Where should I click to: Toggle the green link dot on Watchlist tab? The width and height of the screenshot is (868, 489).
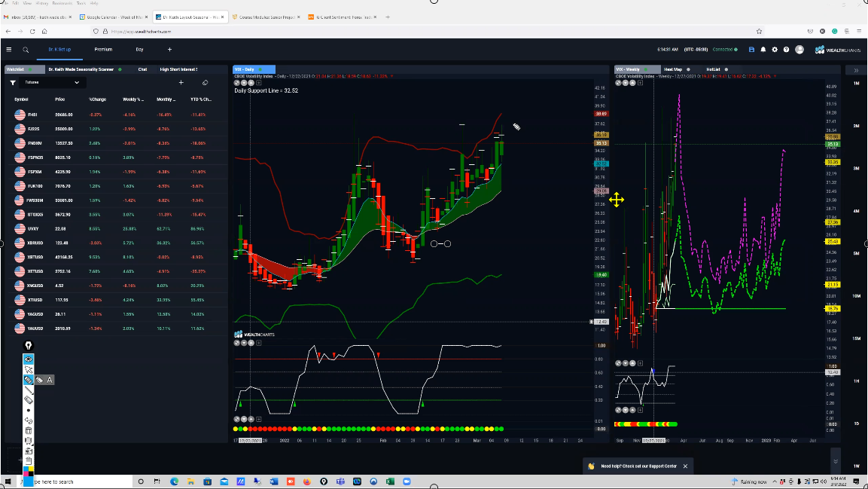[30, 69]
